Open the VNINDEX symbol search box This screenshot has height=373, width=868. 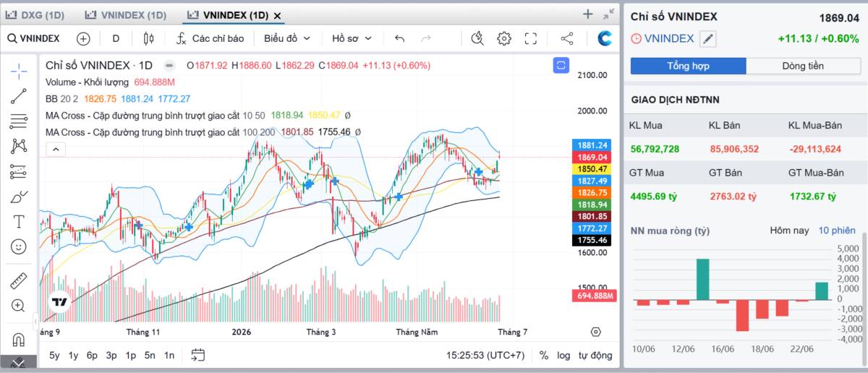click(34, 38)
